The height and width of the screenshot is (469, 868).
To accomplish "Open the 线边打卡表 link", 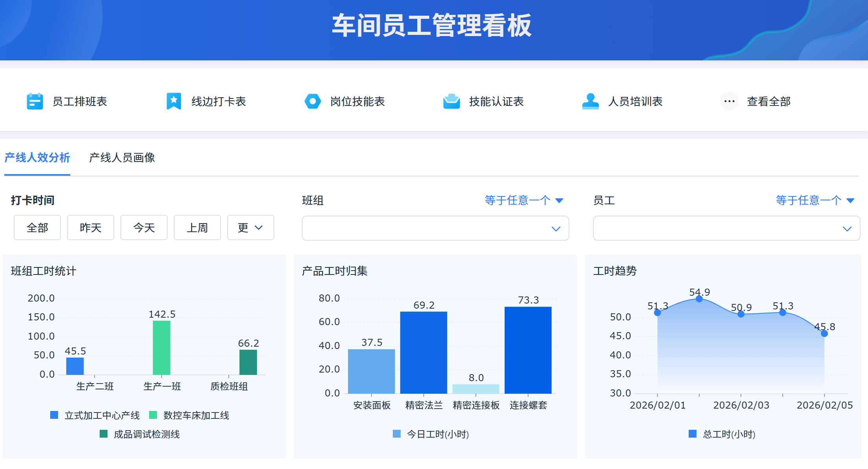I will (219, 102).
